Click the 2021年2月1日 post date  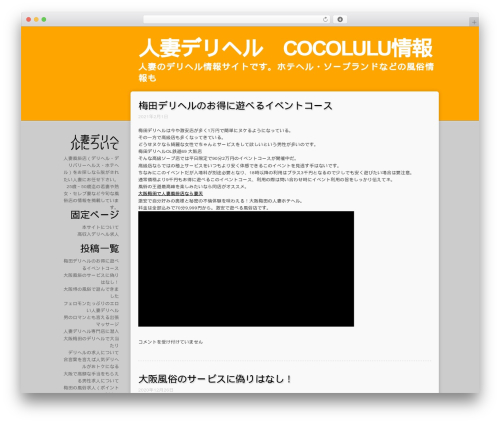coord(153,117)
